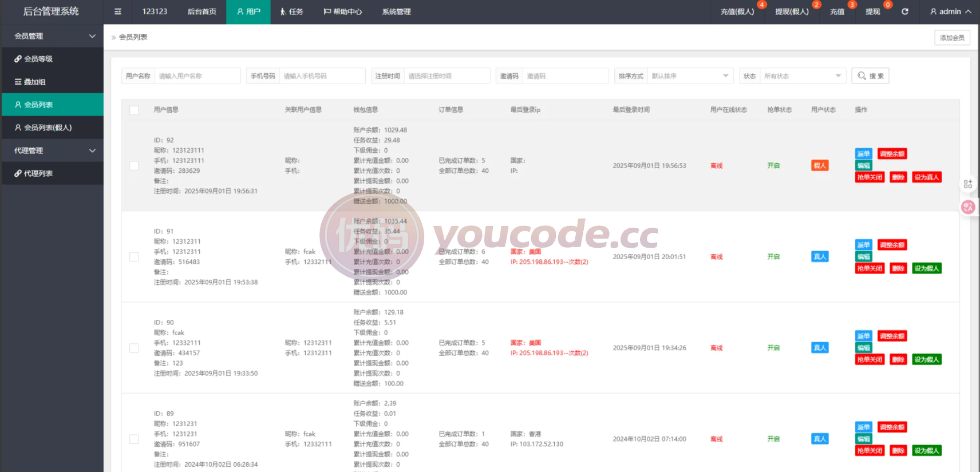Screen dimensions: 980x472
Task: Click 删除 for user ID 89
Action: pyautogui.click(x=898, y=451)
